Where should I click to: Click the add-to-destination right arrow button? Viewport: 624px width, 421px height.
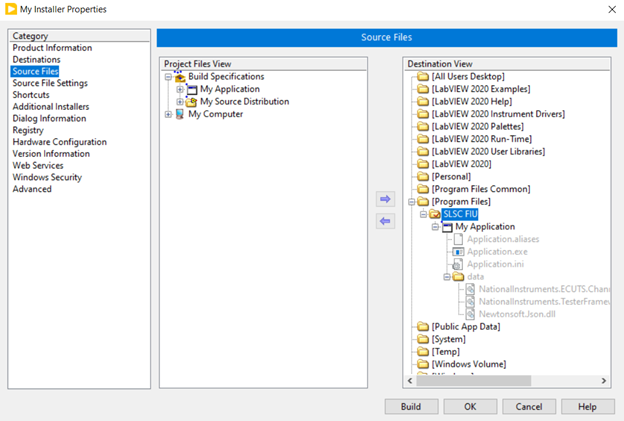tap(385, 199)
